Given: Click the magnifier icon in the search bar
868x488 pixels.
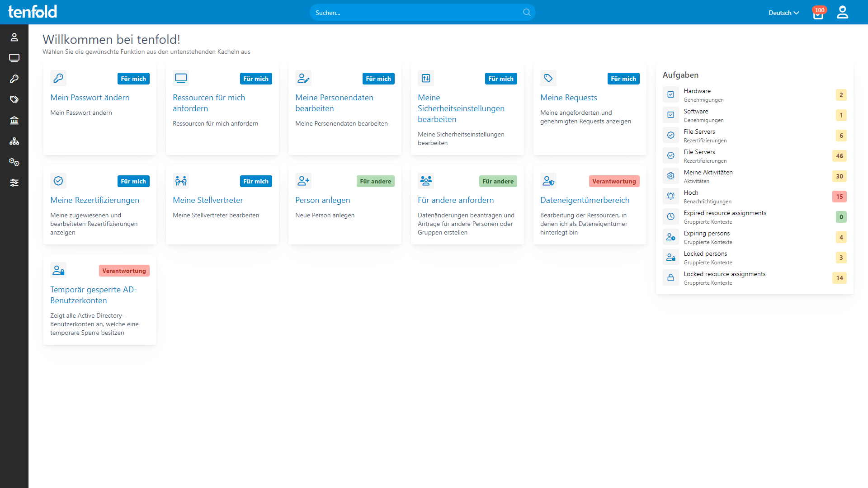Looking at the screenshot, I should click(x=526, y=12).
